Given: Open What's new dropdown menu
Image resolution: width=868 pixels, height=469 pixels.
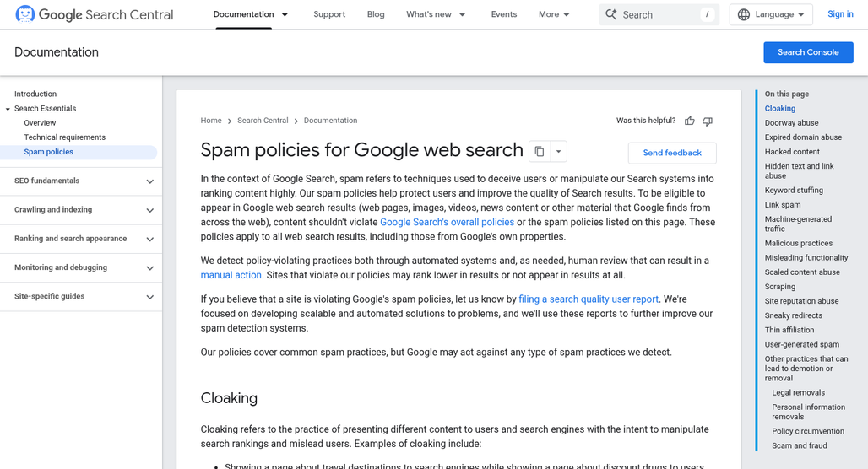Looking at the screenshot, I should coord(436,14).
